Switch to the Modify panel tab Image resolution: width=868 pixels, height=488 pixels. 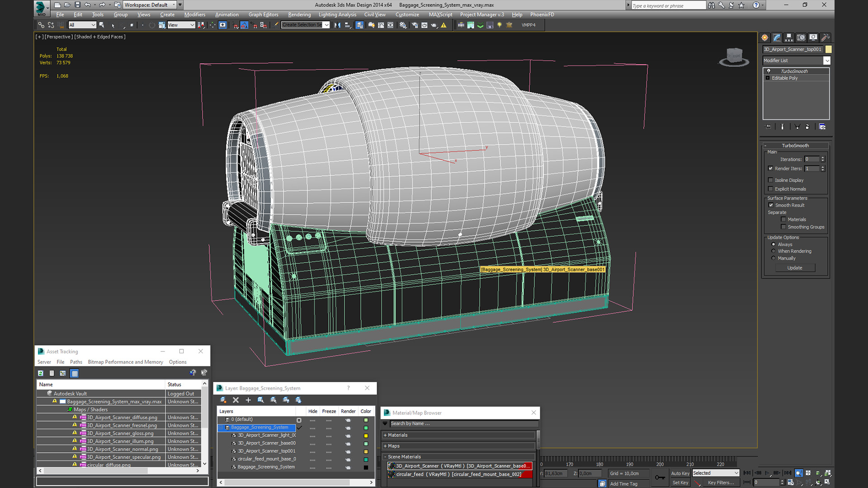777,38
